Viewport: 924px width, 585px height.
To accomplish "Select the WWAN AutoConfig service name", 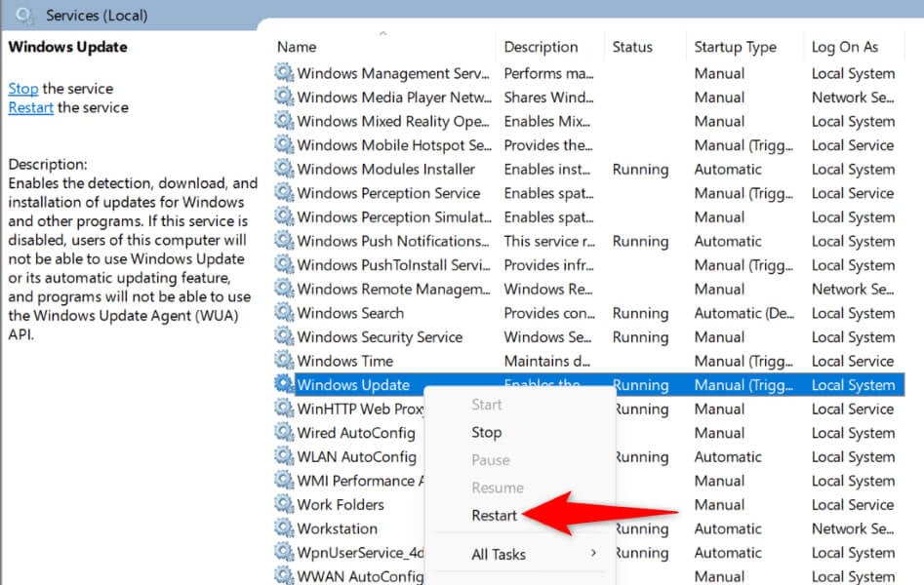I will tap(360, 576).
